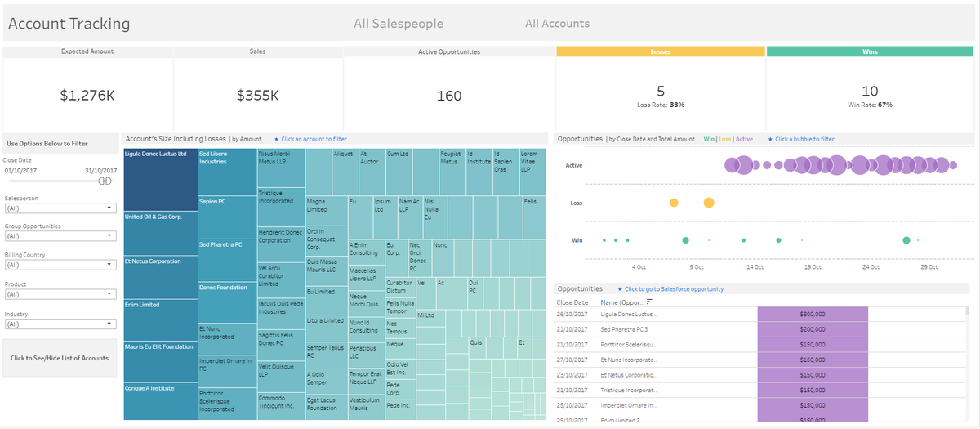Select the United Oil & Gas Corp. tile
Image resolution: width=980 pixels, height=429 pixels.
pos(160,233)
